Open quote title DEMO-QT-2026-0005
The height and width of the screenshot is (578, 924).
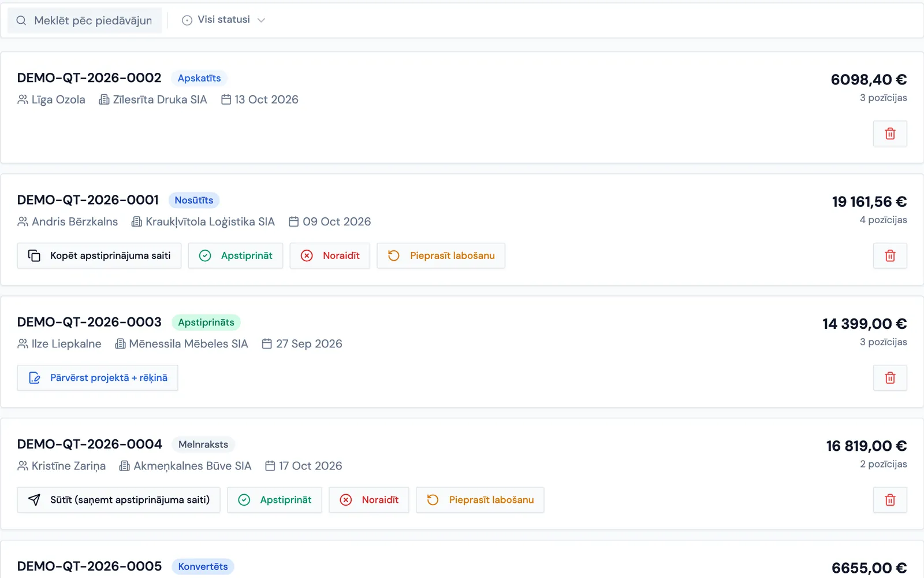[x=90, y=566]
